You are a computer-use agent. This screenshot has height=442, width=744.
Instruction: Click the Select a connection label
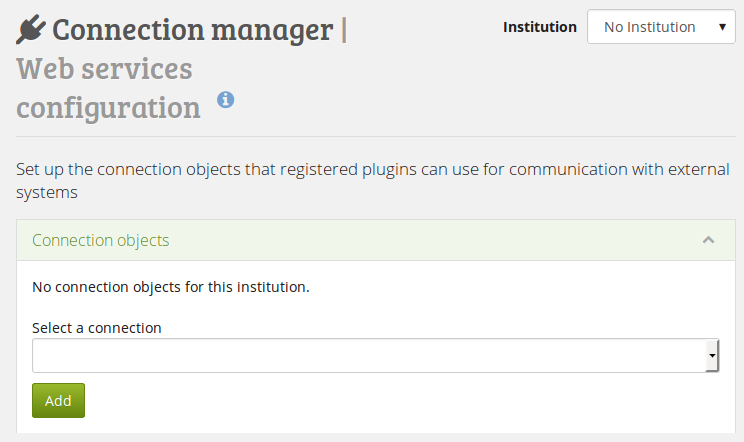97,327
